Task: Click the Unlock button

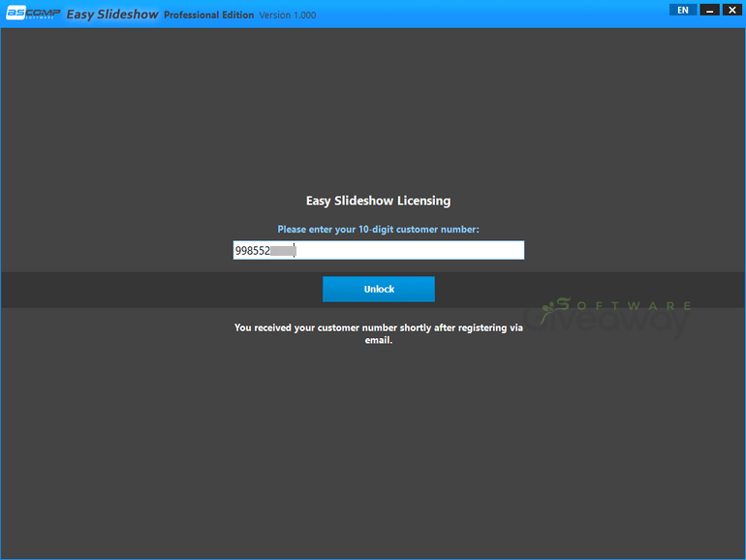Action: (x=379, y=289)
